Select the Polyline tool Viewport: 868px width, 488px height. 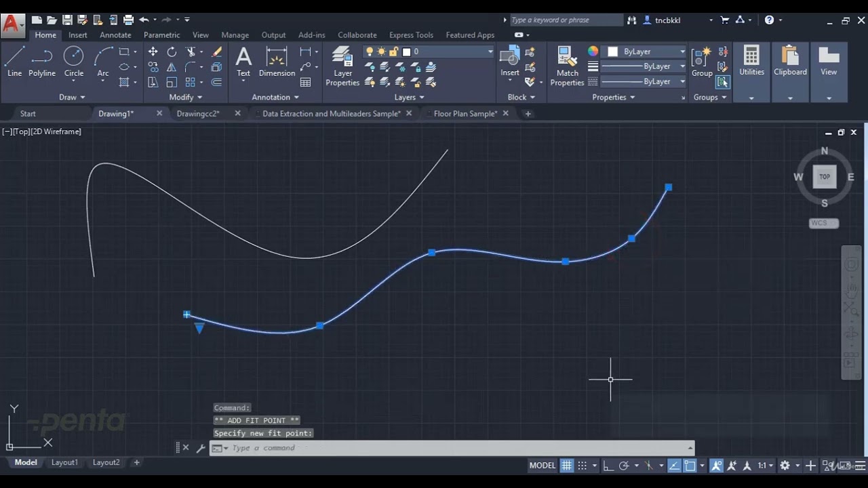42,62
